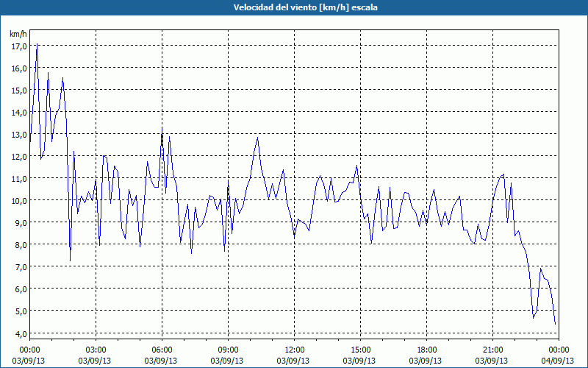The width and height of the screenshot is (588, 368).
Task: Select the 4,0 y-axis value
Action: pos(21,334)
